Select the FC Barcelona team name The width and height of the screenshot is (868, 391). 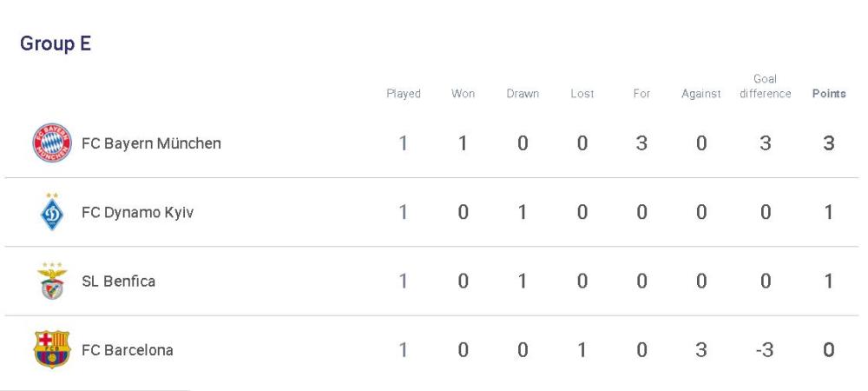click(x=128, y=350)
